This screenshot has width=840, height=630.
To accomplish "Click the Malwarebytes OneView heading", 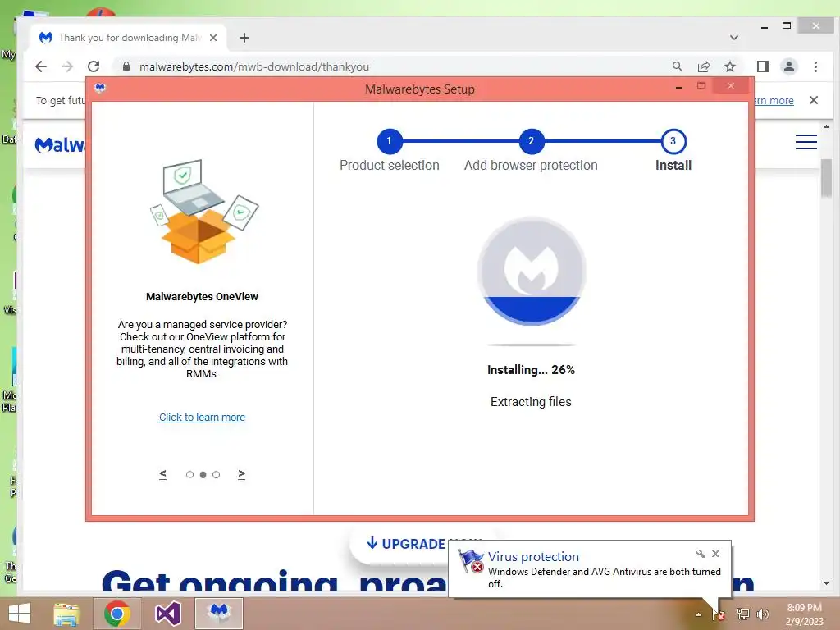I will click(x=202, y=296).
